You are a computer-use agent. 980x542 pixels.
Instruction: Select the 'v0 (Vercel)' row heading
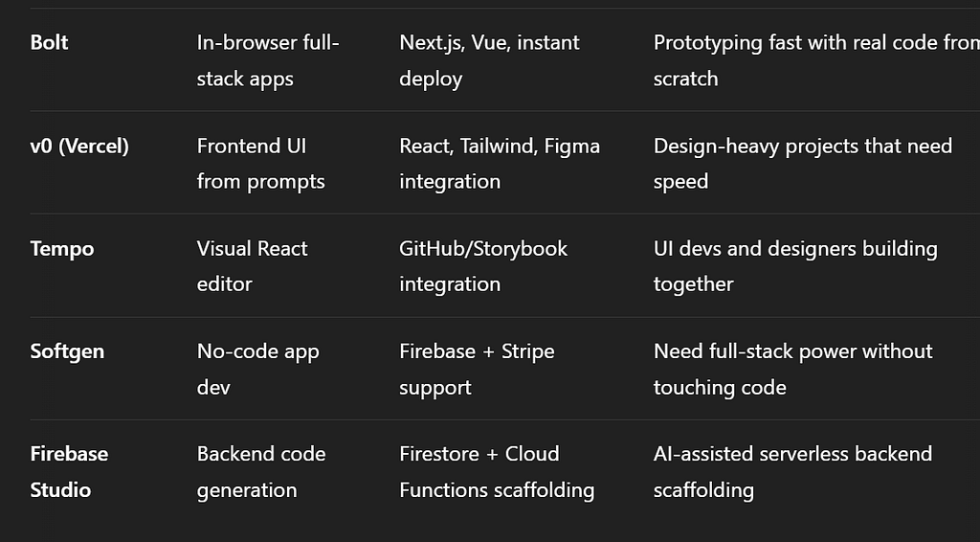pyautogui.click(x=79, y=146)
